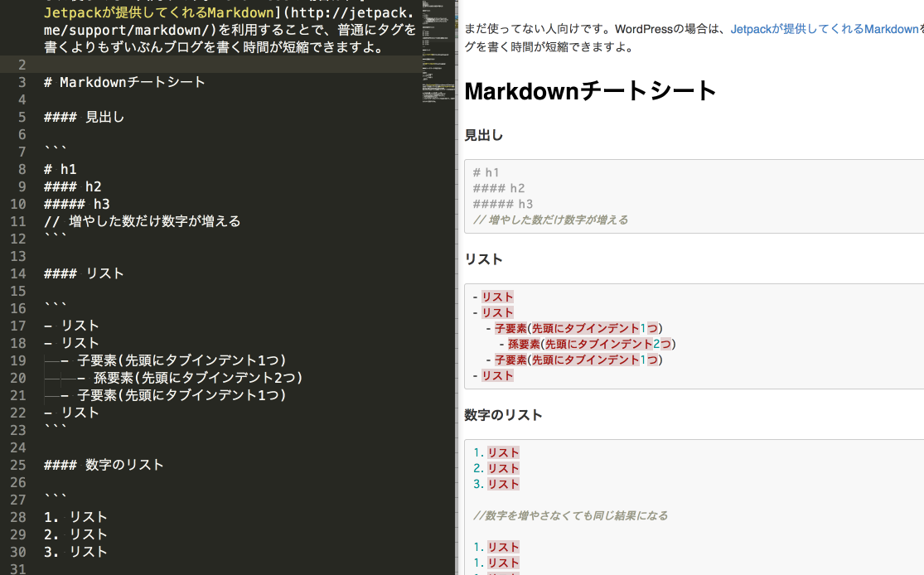Click the '3. リスト' line in editor
Viewport: 924px width, 575px height.
pos(75,552)
